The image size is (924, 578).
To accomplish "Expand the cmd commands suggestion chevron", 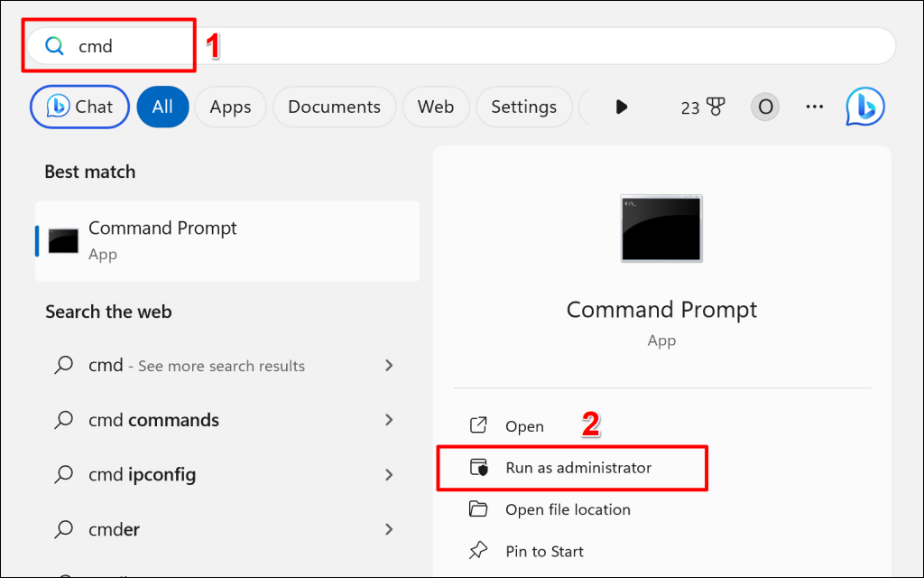I will [x=389, y=420].
